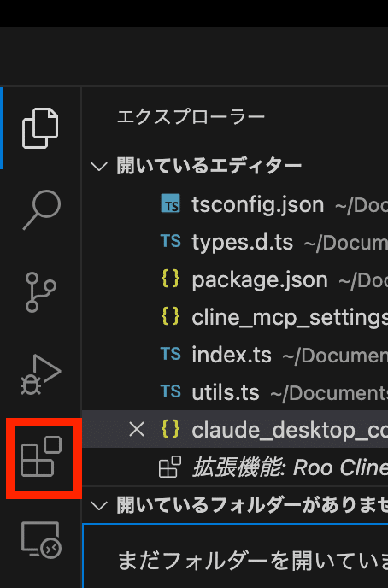Click the extensions icon beside Roo Cline entry
Viewport: 388px width, 588px height.
click(170, 467)
